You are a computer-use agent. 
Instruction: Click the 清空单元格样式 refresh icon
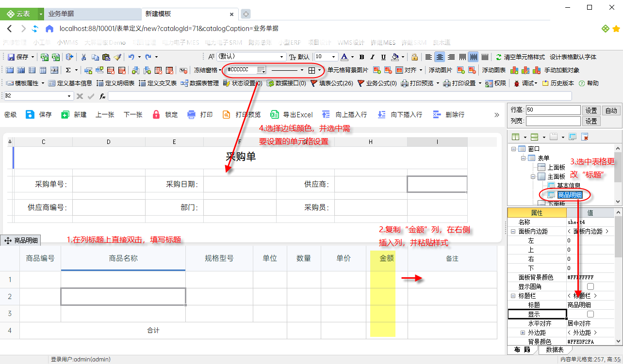click(x=499, y=57)
